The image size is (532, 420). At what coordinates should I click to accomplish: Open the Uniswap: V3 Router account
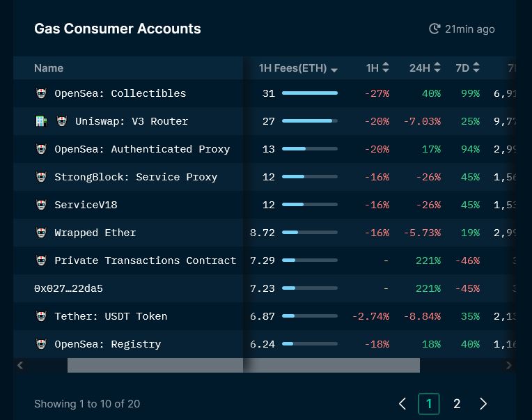tap(132, 121)
